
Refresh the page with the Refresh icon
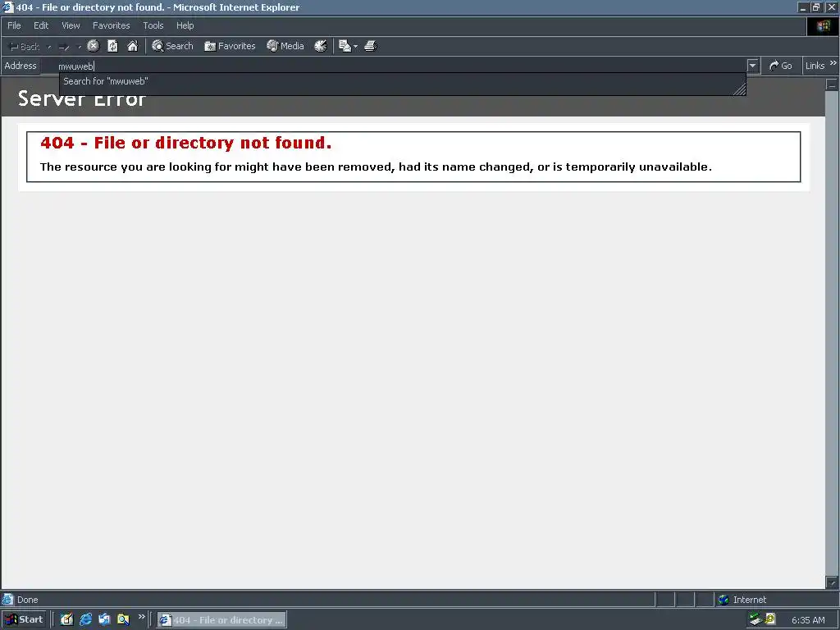112,46
